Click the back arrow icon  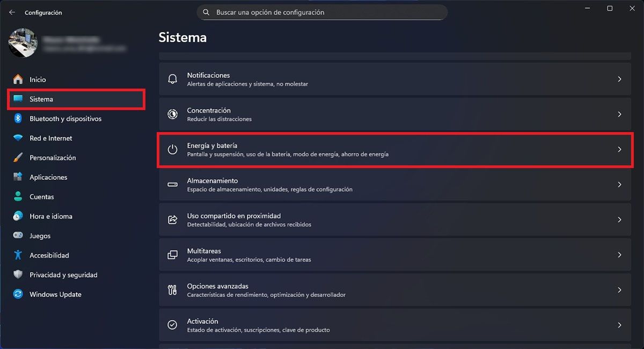click(x=12, y=12)
